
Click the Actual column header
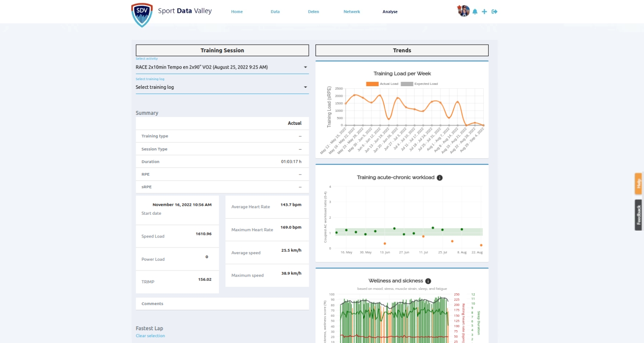tap(295, 123)
